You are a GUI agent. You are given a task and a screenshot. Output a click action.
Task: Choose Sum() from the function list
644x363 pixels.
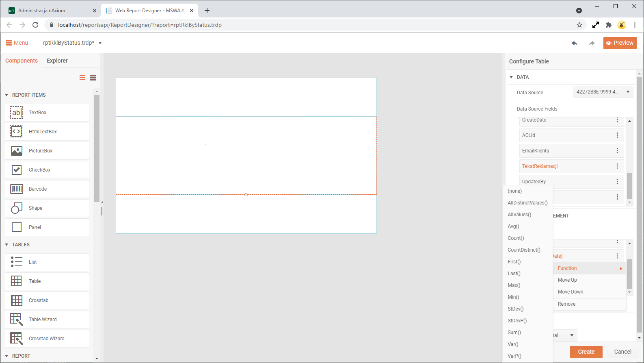(x=514, y=333)
